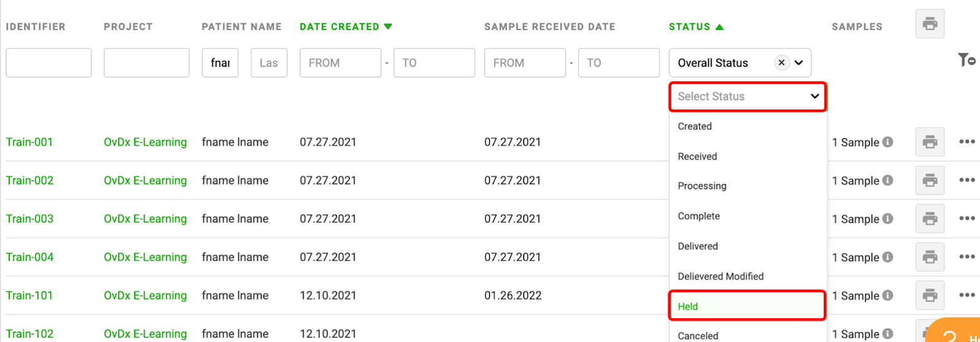Open the Train-001 identifier link
The width and height of the screenshot is (980, 342).
pos(29,142)
